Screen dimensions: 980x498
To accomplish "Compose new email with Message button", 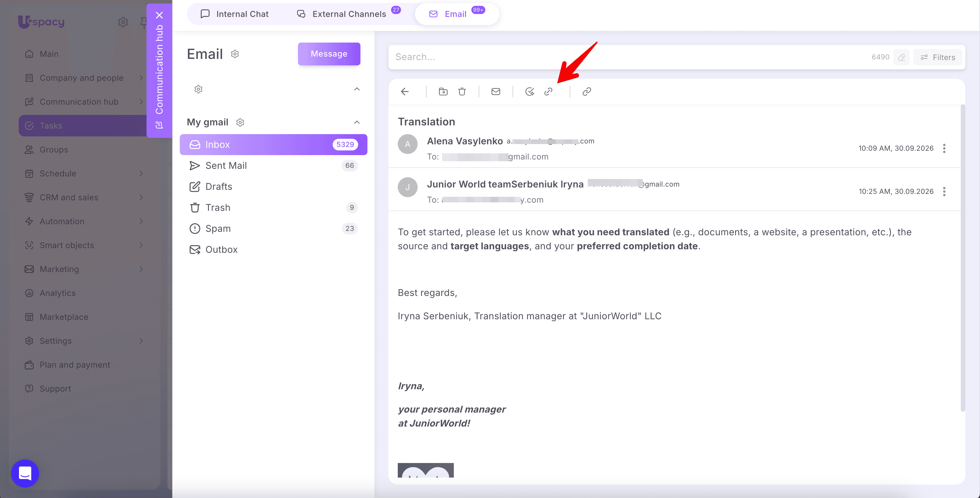I will 329,54.
